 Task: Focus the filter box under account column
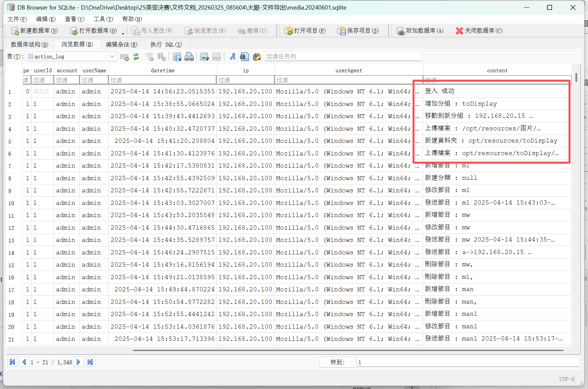(x=67, y=80)
